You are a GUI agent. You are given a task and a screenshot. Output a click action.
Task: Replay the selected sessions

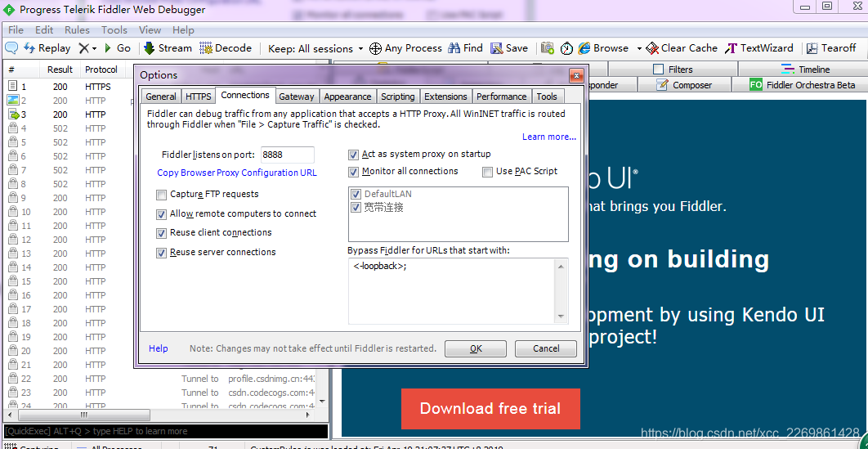47,48
